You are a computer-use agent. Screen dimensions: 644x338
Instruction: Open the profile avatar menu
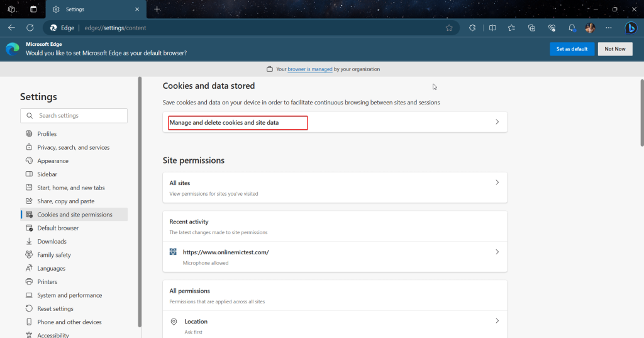pos(590,28)
